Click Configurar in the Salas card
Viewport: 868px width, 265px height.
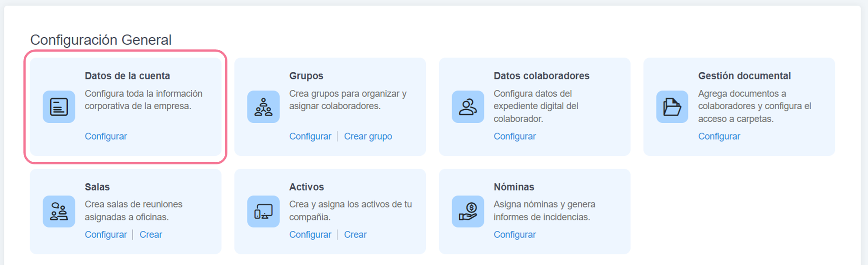pos(105,235)
